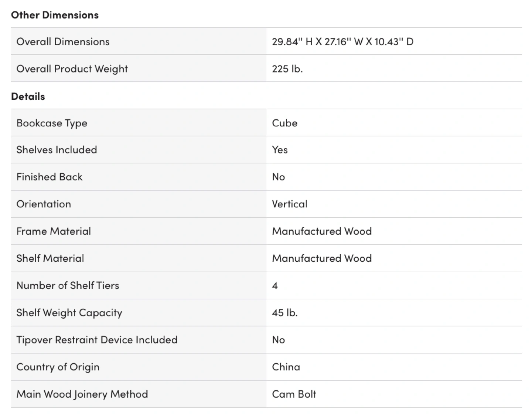532x414 pixels.
Task: Select the Cam Bolt value text
Action: click(294, 394)
